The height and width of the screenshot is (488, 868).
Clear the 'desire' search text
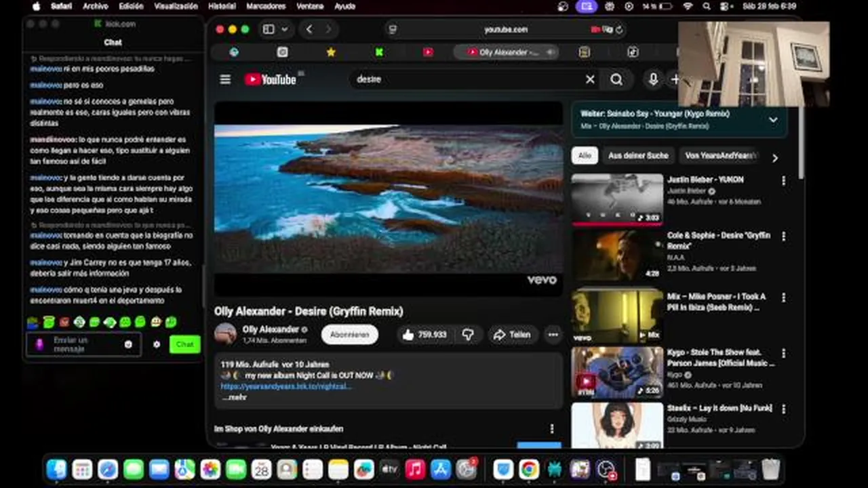(590, 79)
